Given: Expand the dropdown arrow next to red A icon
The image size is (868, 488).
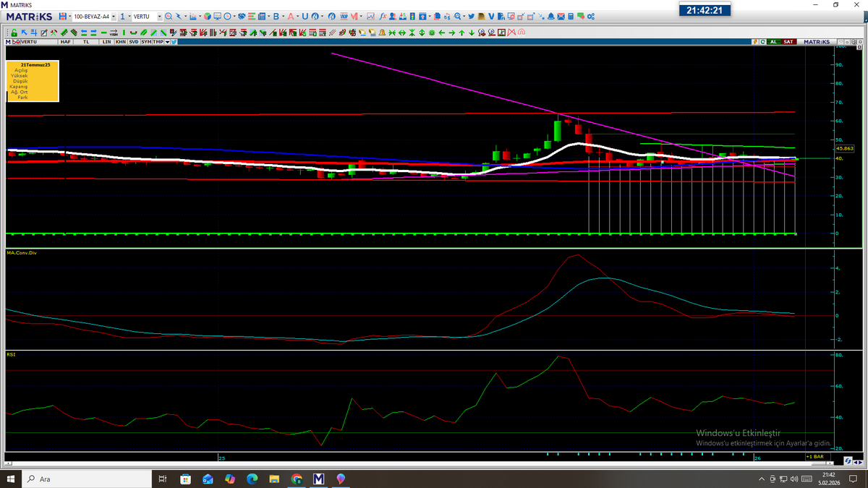Looking at the screenshot, I should point(298,16).
